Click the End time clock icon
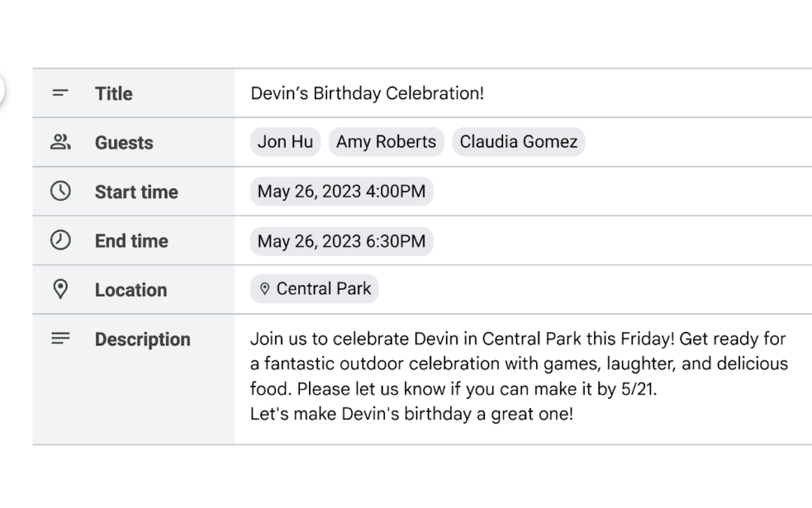 [60, 241]
